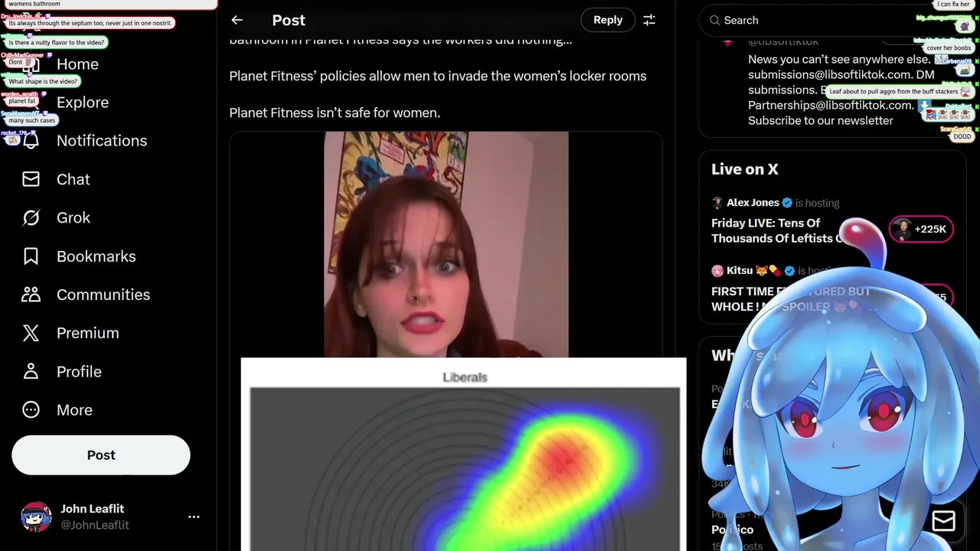The image size is (980, 551).
Task: Click 'News you can't see anywhere else.' text
Action: [x=839, y=59]
